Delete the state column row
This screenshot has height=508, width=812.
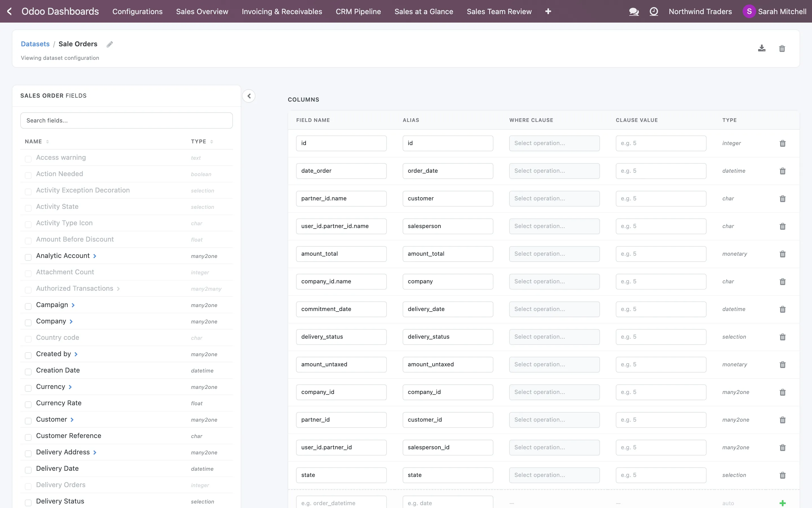782,475
